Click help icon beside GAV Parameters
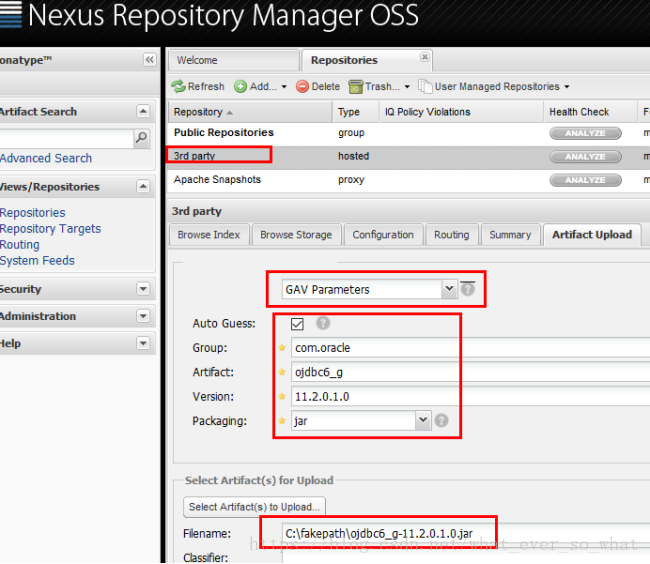 pyautogui.click(x=468, y=288)
